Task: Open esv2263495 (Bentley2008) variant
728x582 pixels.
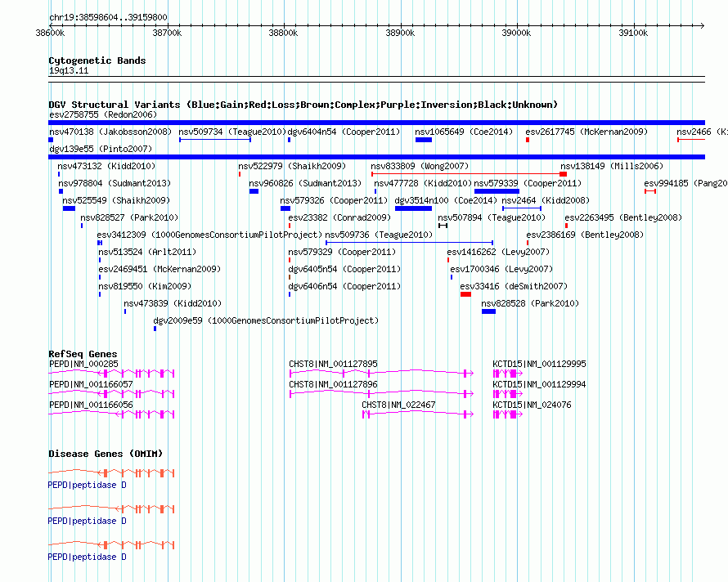Action: (623, 217)
